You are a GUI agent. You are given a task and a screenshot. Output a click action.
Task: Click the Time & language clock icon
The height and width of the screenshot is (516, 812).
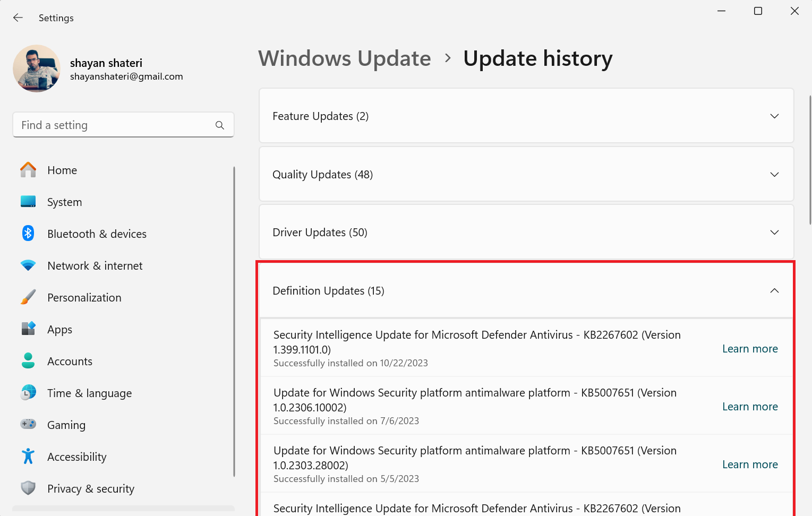click(x=28, y=393)
